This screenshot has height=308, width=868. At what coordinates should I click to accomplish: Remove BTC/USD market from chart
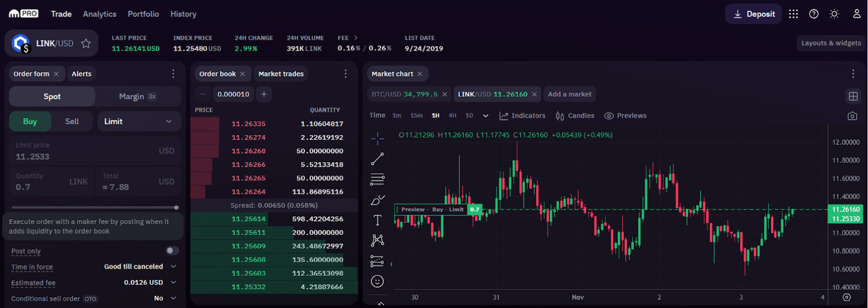[444, 94]
